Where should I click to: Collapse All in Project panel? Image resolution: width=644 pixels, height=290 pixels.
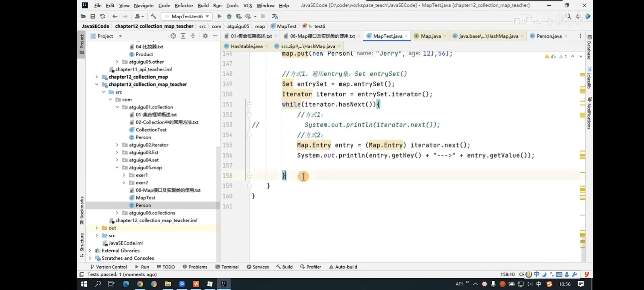tap(193, 36)
